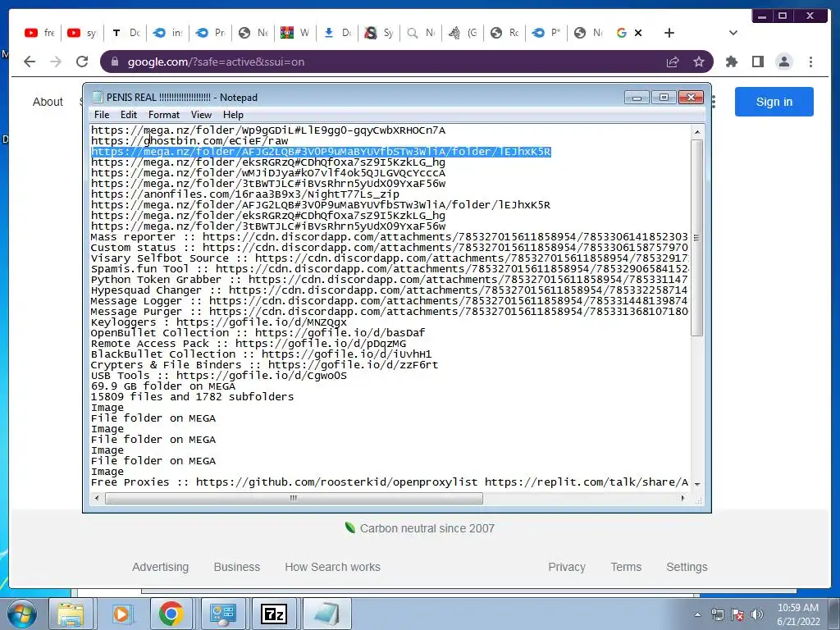The image size is (840, 630).
Task: Minimize the Notepad window
Action: 637,97
